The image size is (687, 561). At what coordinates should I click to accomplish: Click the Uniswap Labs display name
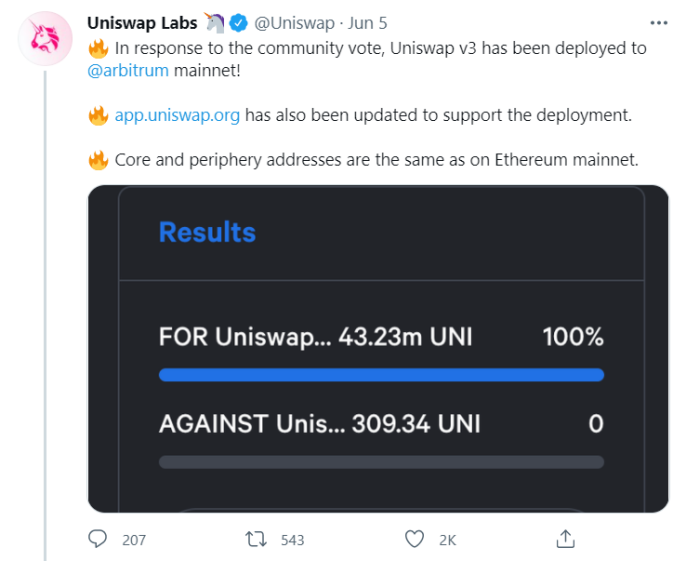click(x=141, y=23)
